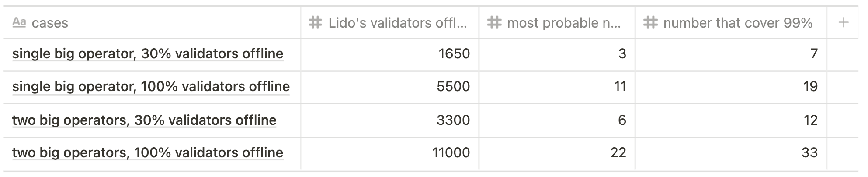Select the cell containing 5500
This screenshot has width=868, height=177.
coord(390,87)
